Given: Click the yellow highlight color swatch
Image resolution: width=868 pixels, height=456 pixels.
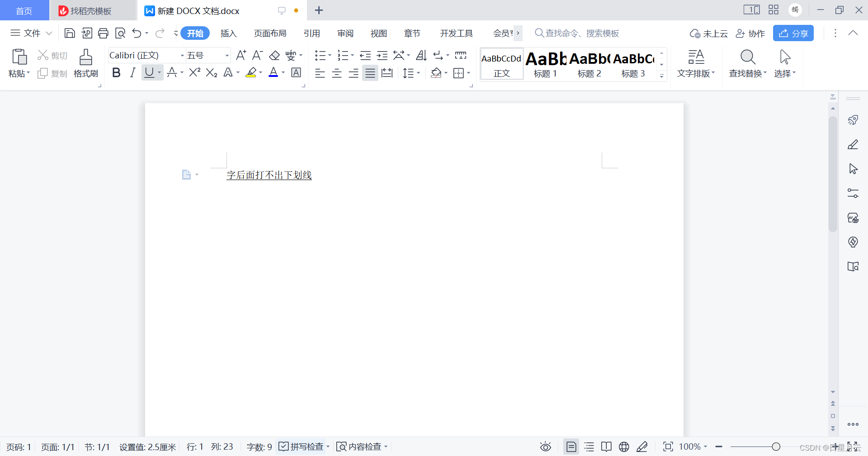Looking at the screenshot, I should pos(251,72).
